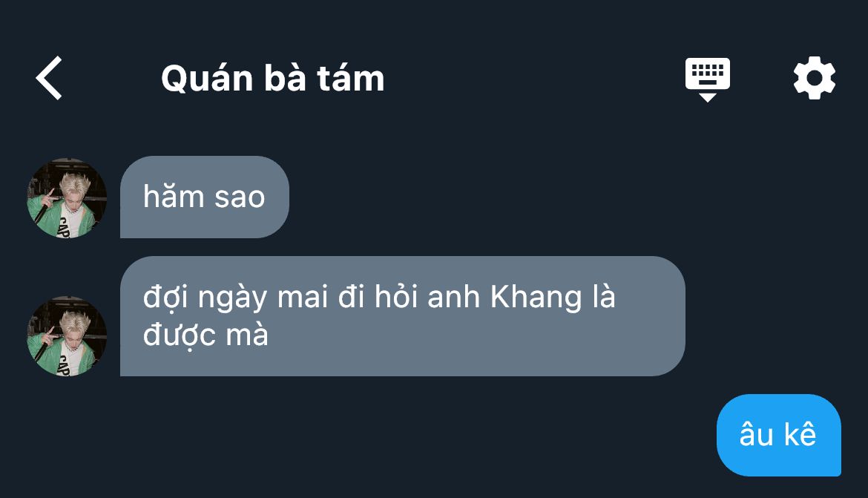Image resolution: width=868 pixels, height=498 pixels.
Task: Select the blue "âu kê" sent message
Action: tap(779, 435)
